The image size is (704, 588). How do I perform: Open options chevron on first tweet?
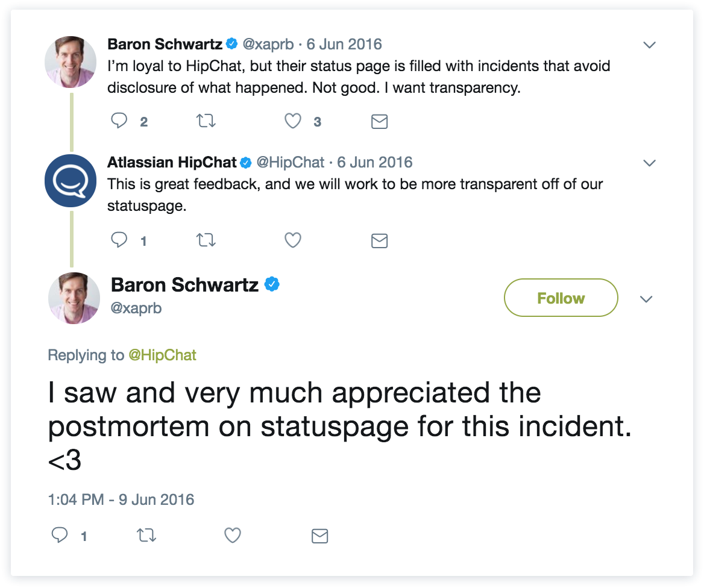(649, 45)
